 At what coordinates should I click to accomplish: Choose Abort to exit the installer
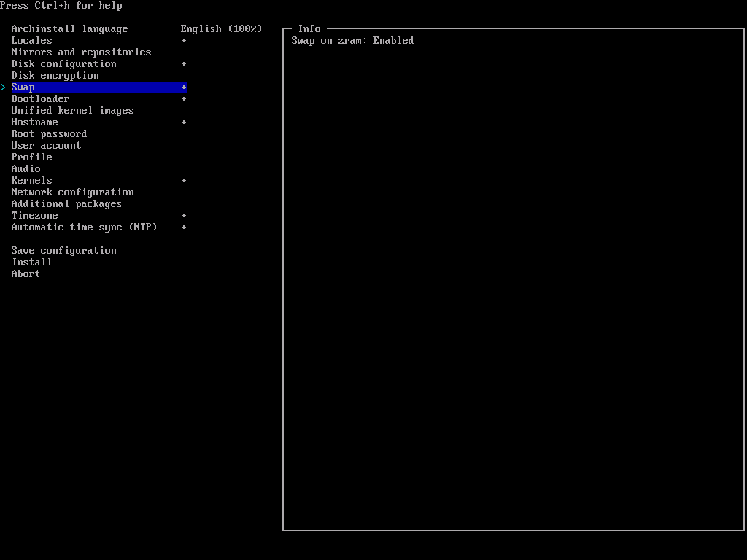26,274
